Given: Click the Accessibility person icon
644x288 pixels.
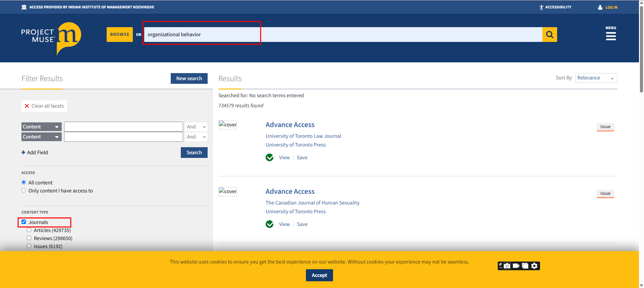Looking at the screenshot, I should [x=541, y=7].
